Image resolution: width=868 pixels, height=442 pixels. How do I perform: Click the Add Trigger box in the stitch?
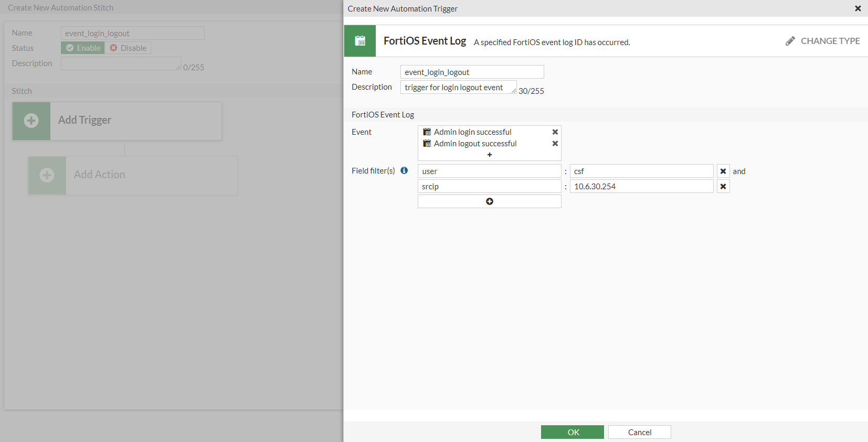point(117,121)
